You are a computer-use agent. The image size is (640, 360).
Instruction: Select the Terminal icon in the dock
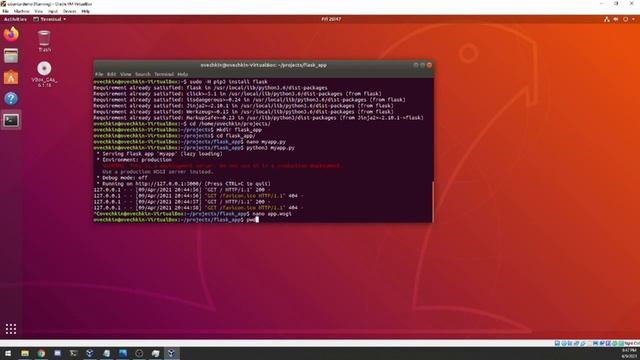pos(11,120)
